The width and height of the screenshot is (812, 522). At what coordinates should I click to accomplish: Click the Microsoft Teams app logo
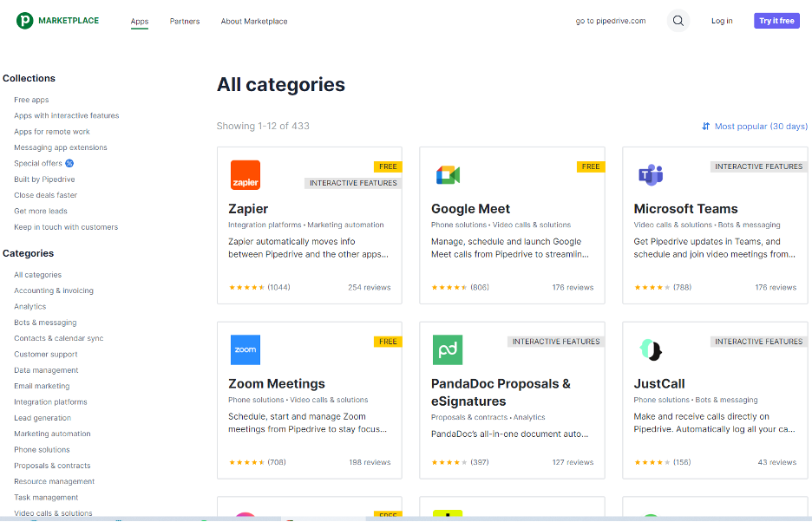pyautogui.click(x=651, y=175)
